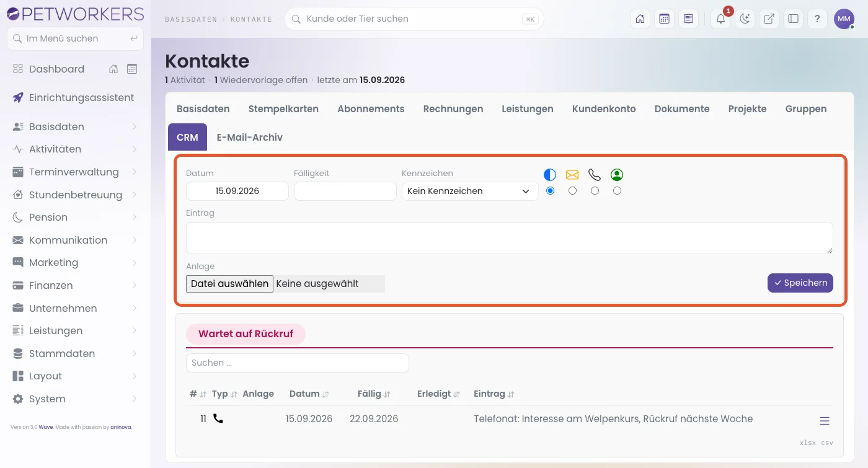The width and height of the screenshot is (868, 468).
Task: Click the external link icon in toolbar
Action: point(769,19)
